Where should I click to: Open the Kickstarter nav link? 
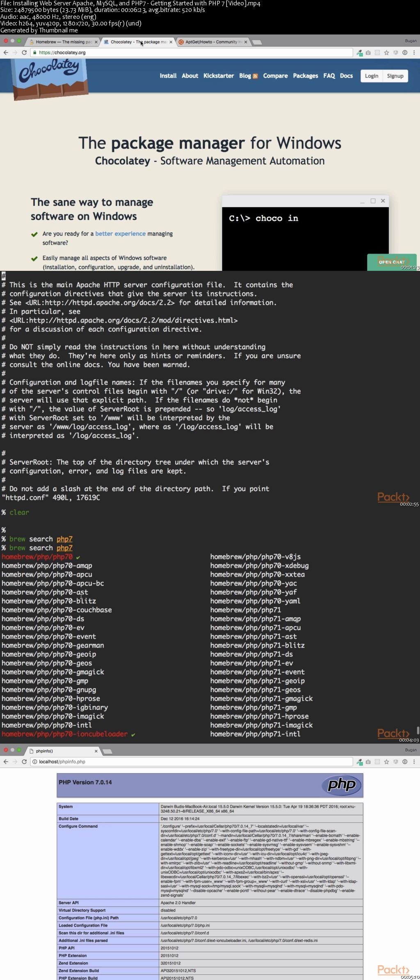pos(219,76)
